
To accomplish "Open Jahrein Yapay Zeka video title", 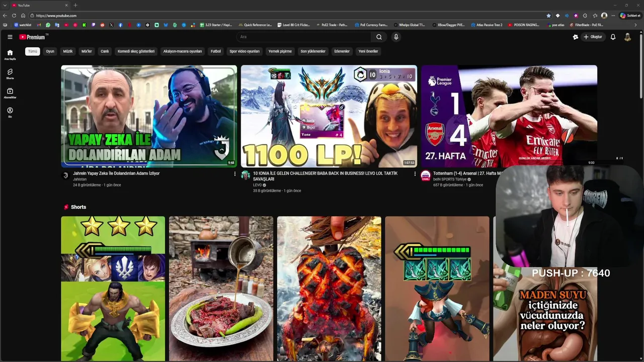I will click(116, 173).
